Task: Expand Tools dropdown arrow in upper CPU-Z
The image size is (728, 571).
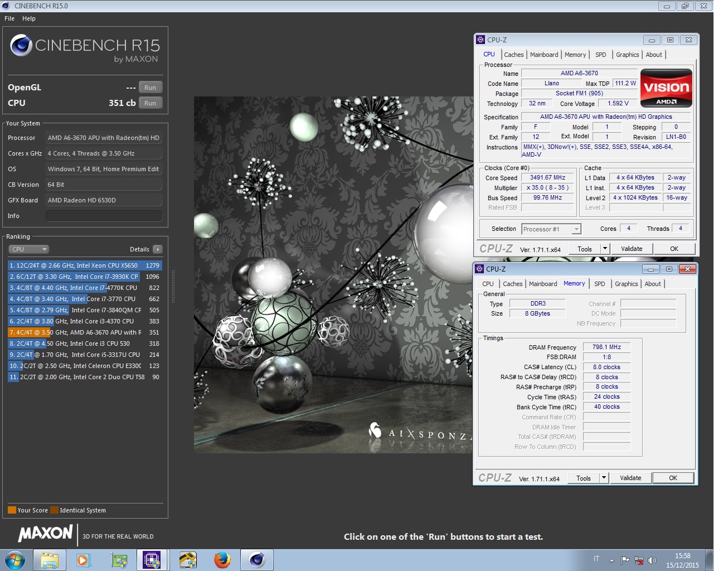Action: pyautogui.click(x=605, y=249)
